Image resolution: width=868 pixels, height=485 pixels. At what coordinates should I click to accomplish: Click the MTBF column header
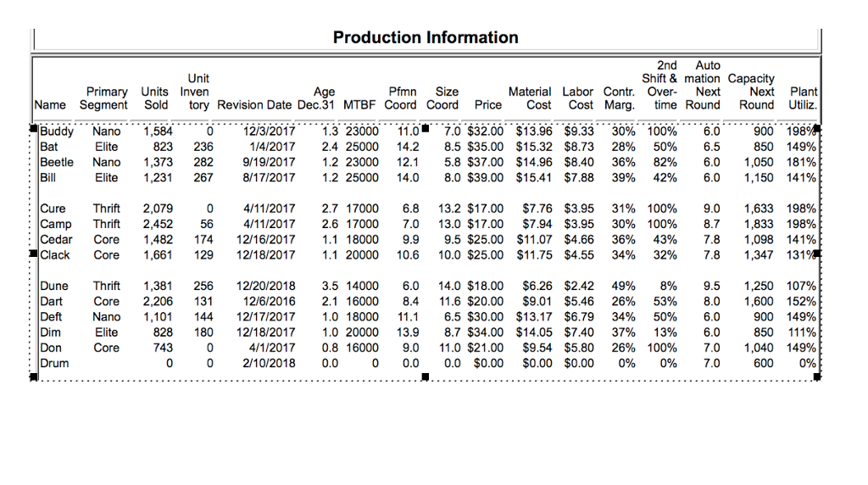[361, 105]
